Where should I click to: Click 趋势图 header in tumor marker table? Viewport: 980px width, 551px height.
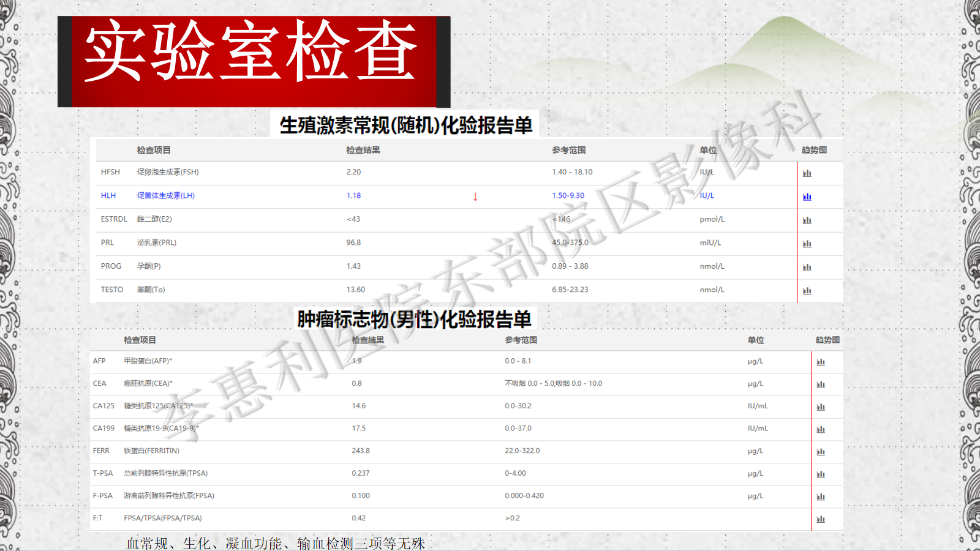click(x=827, y=340)
